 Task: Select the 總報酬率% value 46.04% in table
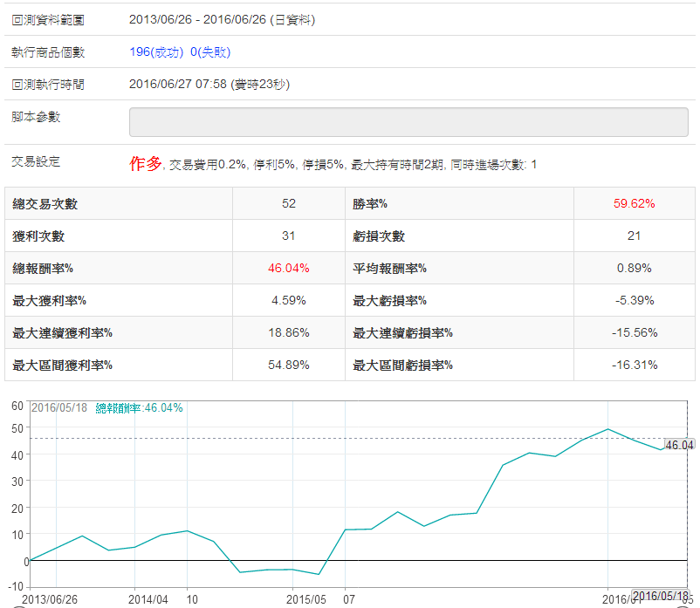(x=288, y=268)
